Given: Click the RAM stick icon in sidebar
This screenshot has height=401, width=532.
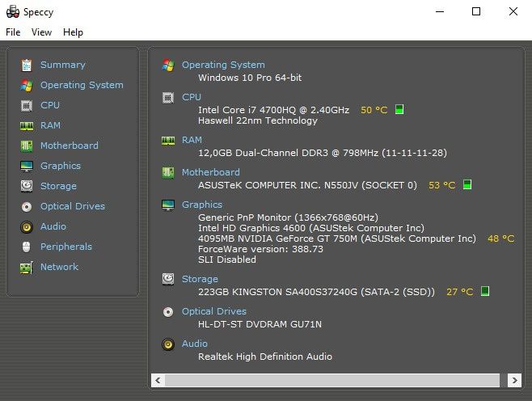Looking at the screenshot, I should [27, 126].
